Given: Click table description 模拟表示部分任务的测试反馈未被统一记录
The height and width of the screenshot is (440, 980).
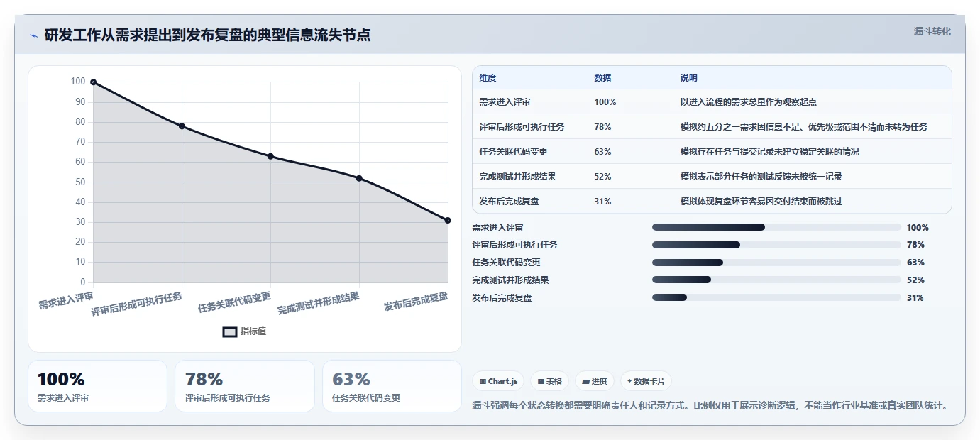Looking at the screenshot, I should (761, 177).
